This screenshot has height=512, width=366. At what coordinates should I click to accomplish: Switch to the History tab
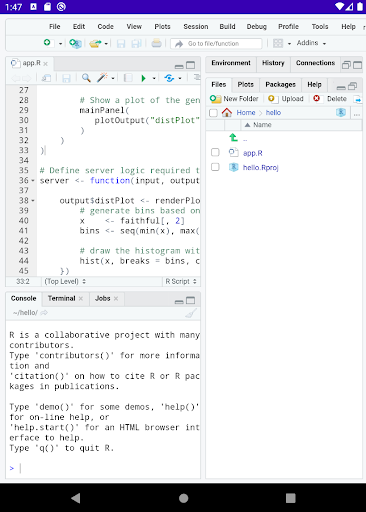[273, 63]
